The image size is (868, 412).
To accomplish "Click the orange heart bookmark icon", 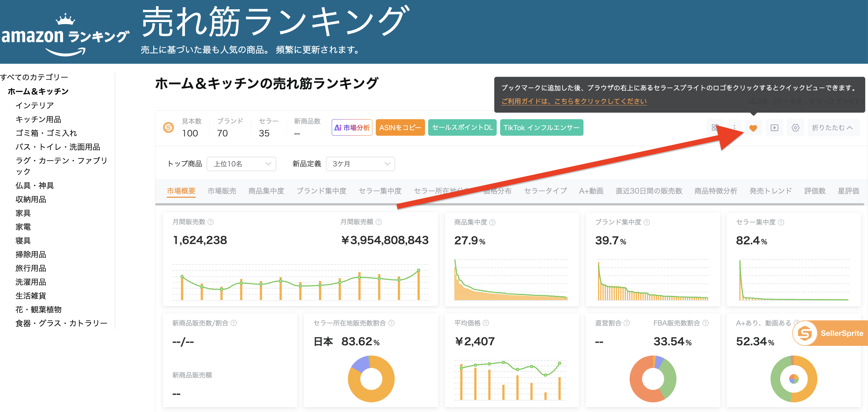I will (753, 128).
